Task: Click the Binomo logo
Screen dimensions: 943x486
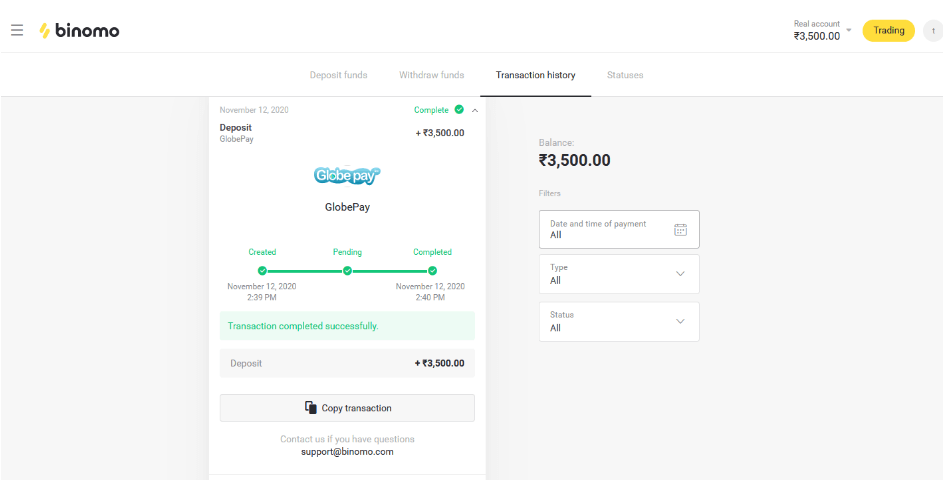Action: coord(79,30)
